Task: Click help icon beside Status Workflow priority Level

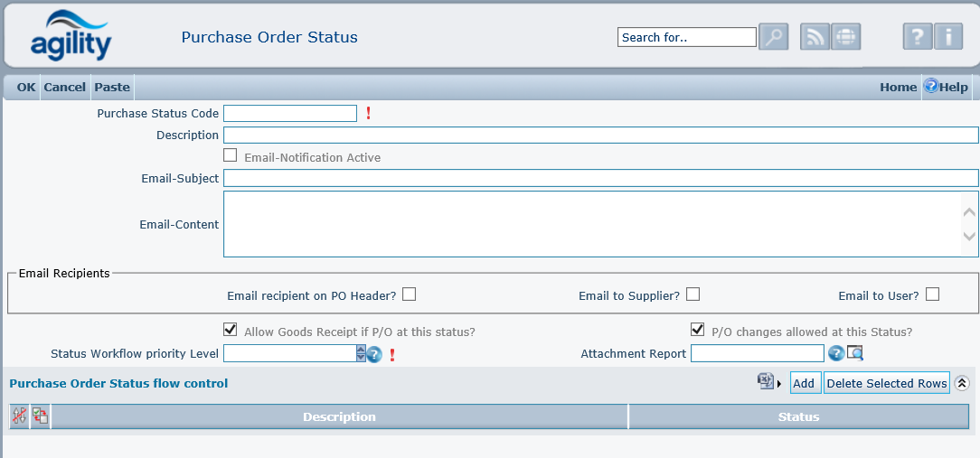Action: (x=374, y=354)
